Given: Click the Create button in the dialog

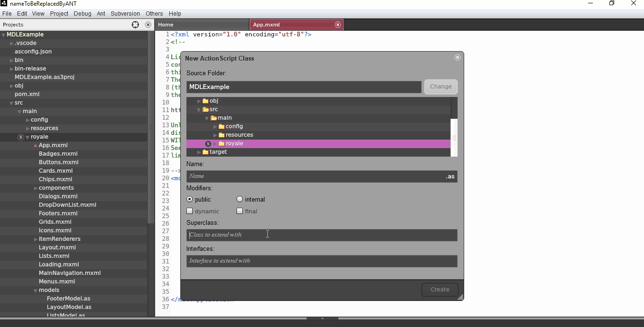Looking at the screenshot, I should pos(439,289).
